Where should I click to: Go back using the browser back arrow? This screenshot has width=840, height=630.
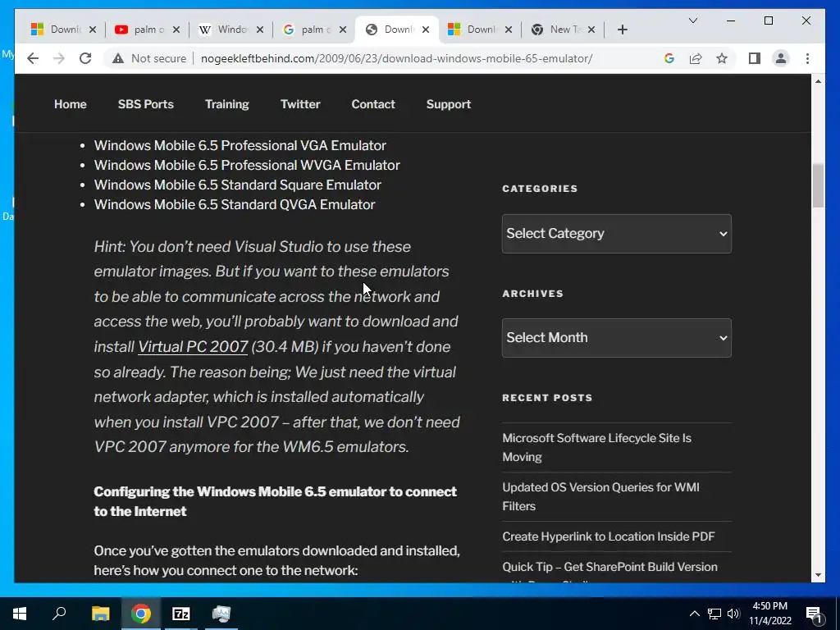point(33,58)
